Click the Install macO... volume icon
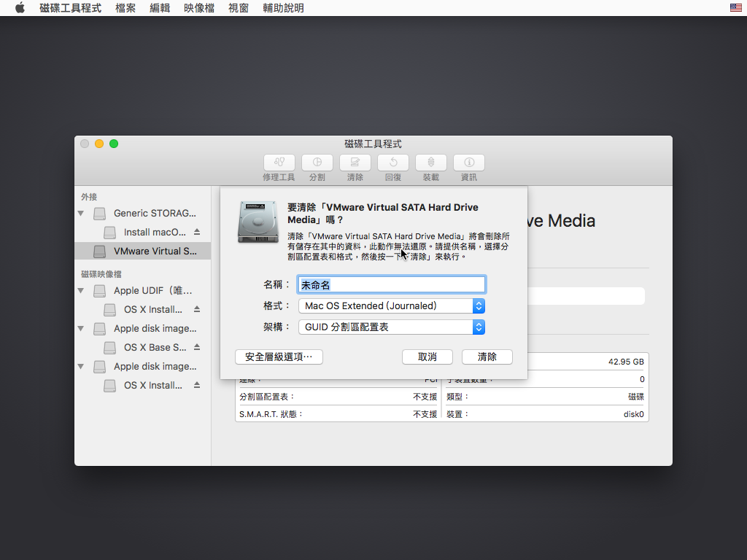This screenshot has height=560, width=747. 109,233
